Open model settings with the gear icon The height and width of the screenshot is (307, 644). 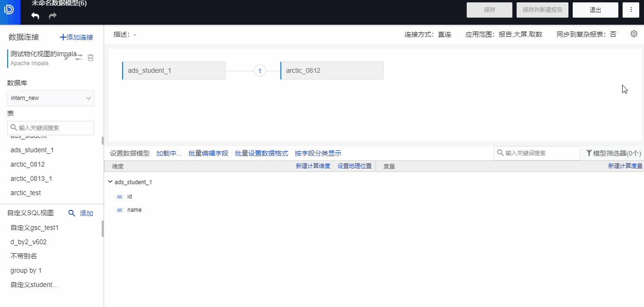(634, 34)
